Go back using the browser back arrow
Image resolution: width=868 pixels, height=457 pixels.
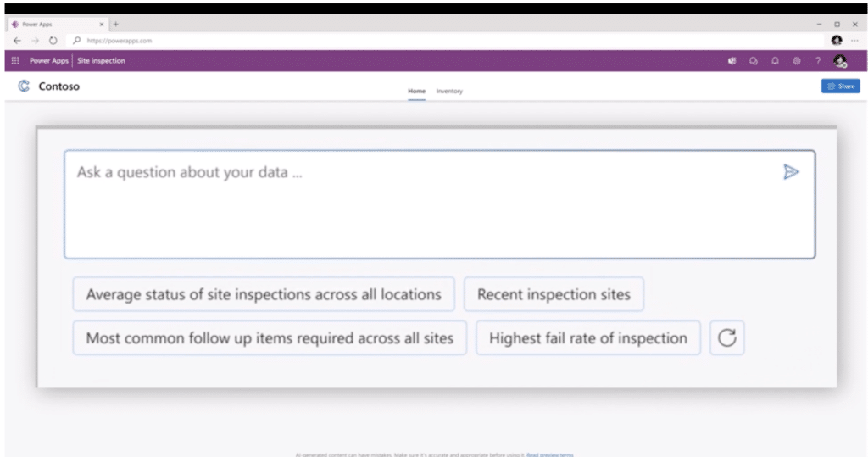point(18,40)
